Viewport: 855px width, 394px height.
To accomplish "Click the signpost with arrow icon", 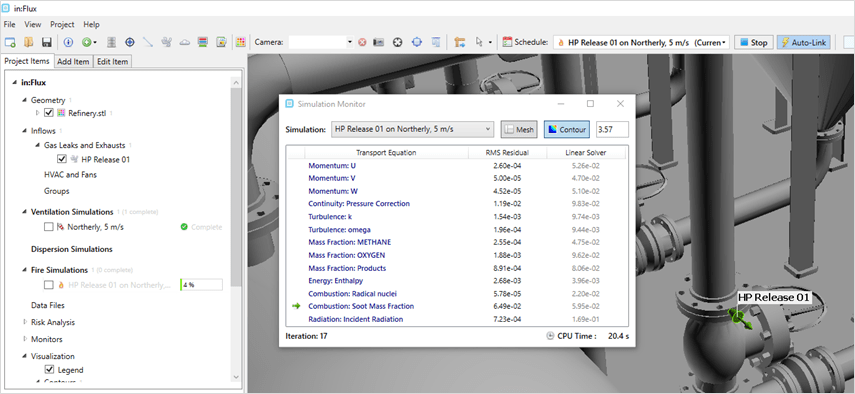I will point(459,42).
